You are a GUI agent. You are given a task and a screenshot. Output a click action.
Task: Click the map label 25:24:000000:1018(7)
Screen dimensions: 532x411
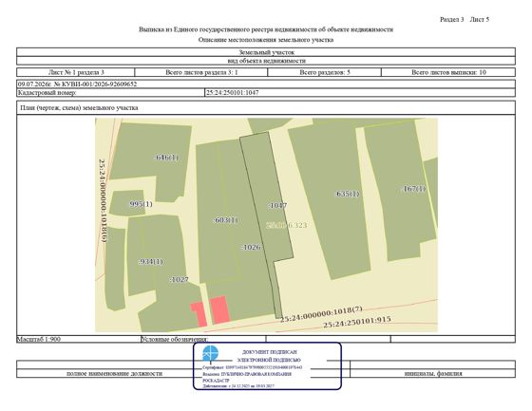(321, 314)
